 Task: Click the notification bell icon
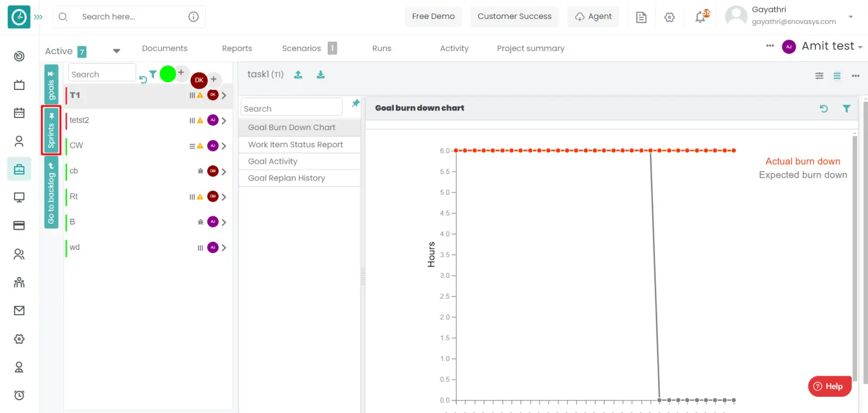700,17
